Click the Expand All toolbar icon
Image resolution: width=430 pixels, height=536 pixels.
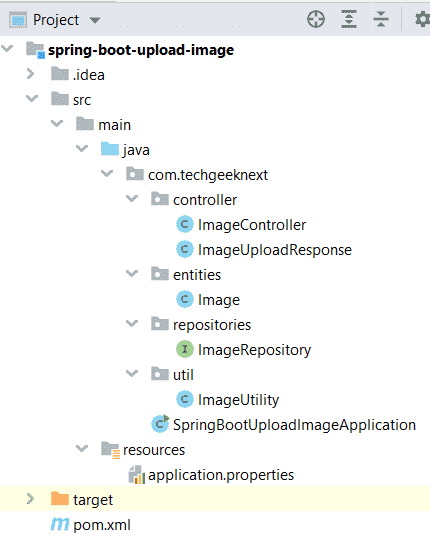[x=349, y=19]
